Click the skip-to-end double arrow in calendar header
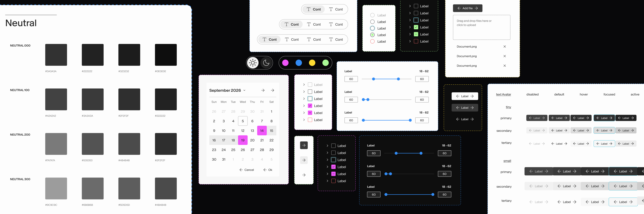Screen dimensions: 644x214 point(273,90)
